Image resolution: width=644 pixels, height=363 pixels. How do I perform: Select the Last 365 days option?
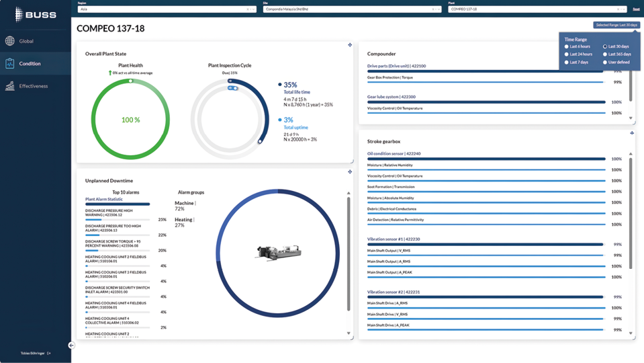pyautogui.click(x=605, y=54)
